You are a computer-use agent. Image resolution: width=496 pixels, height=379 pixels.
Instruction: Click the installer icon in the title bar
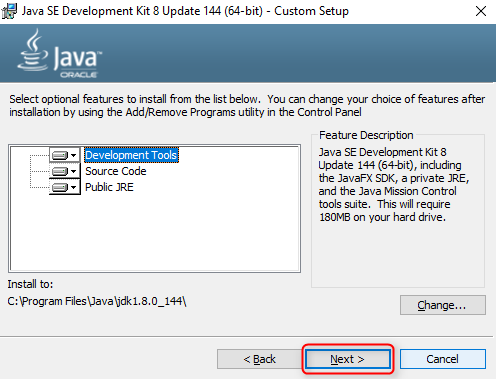pyautogui.click(x=9, y=11)
